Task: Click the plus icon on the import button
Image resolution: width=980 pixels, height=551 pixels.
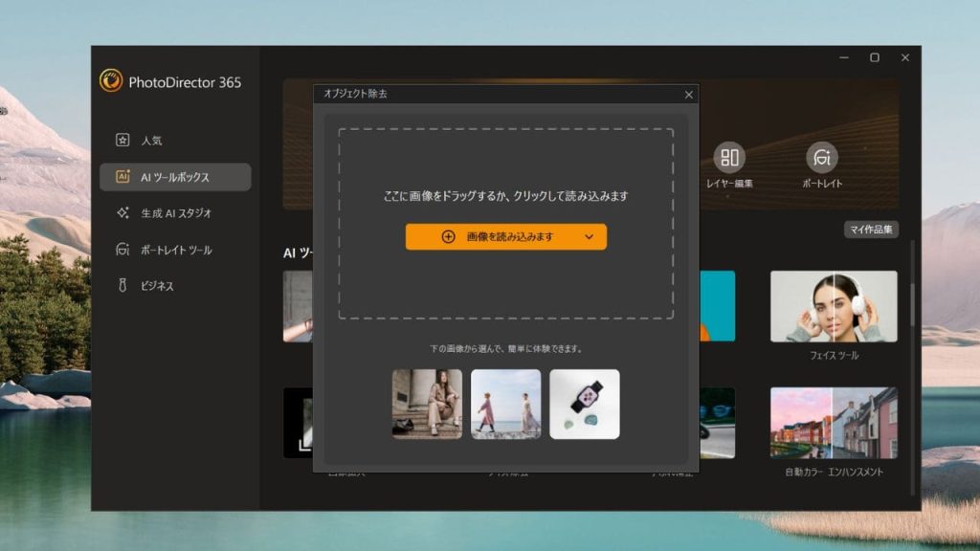Action: [448, 237]
